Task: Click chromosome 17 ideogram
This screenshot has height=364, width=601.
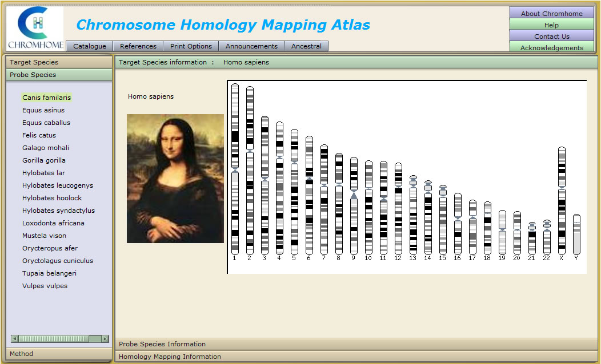Action: click(472, 227)
